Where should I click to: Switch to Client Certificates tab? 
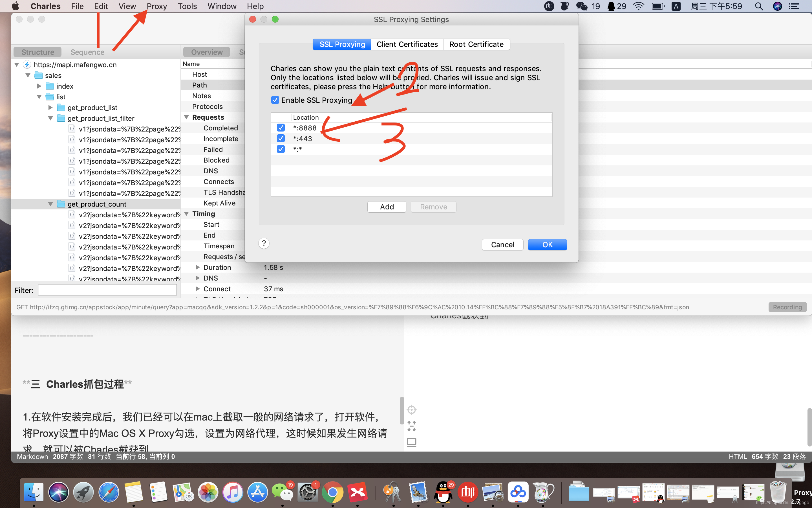(407, 44)
